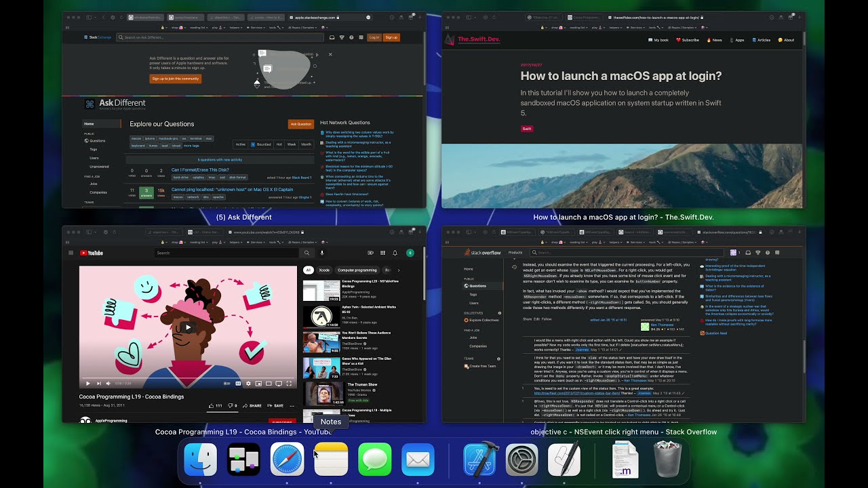Open NSTableView Bindings video thumbnail
Screen dimensions: 868x488
click(x=321, y=291)
